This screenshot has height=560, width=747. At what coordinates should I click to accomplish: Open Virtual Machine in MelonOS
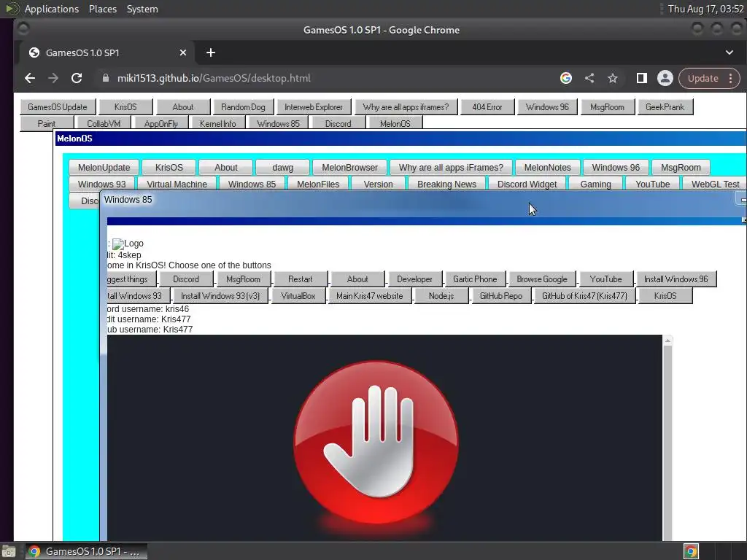click(x=177, y=184)
